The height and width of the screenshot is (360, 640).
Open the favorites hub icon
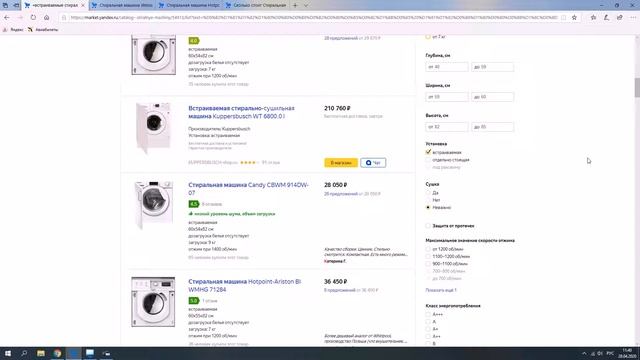coord(593,18)
